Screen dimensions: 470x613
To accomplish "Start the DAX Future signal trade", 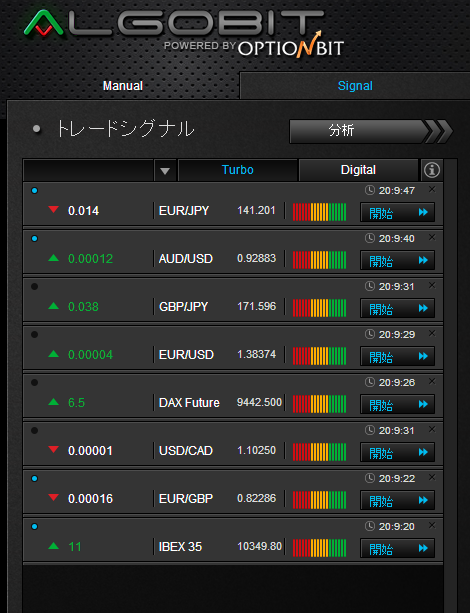I will (397, 404).
